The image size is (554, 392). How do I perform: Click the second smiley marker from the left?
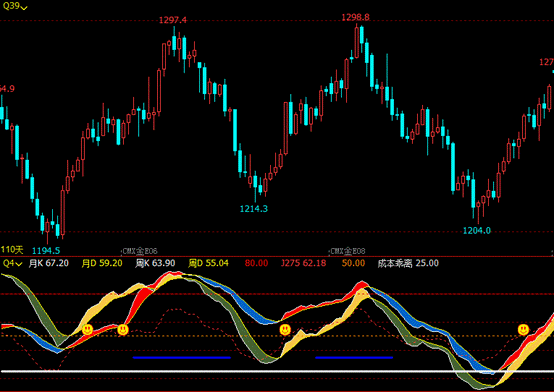coord(123,330)
